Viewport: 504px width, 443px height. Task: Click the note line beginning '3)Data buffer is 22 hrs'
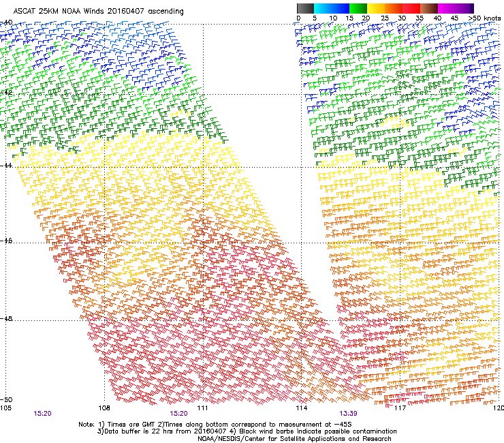[247, 431]
